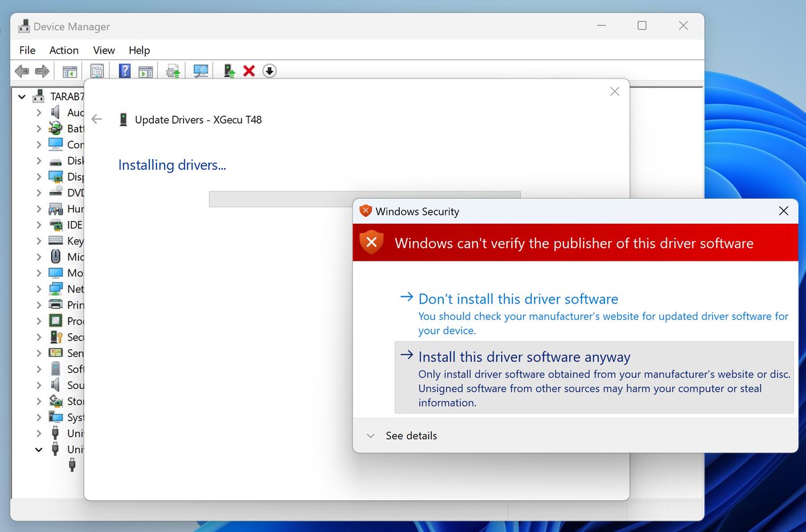Expand the Disp (Display adapters) chevron
The image size is (806, 532).
pos(39,177)
